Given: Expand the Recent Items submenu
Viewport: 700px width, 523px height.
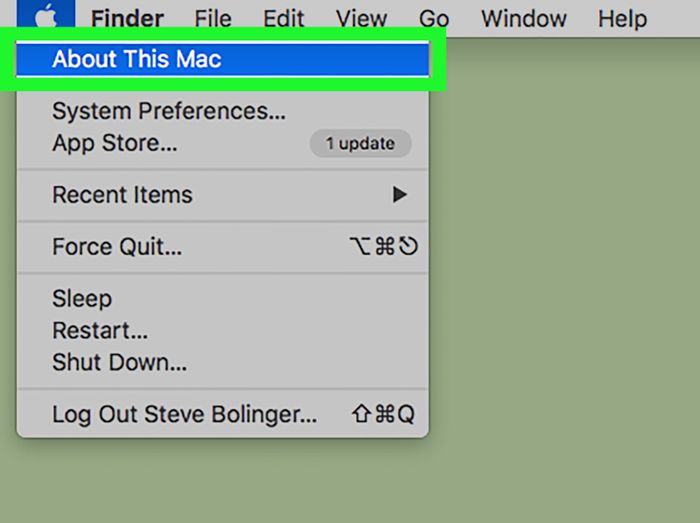Looking at the screenshot, I should 223,195.
